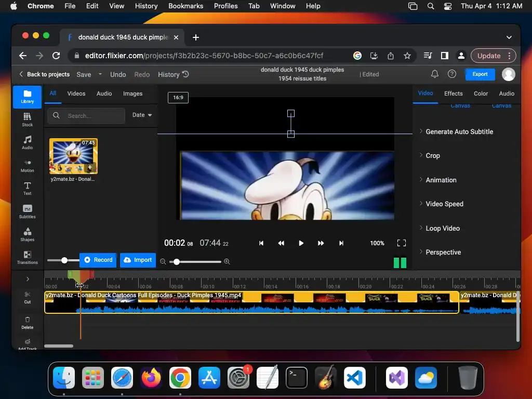Screen dimensions: 532x399
Task: Open the Stock media panel
Action: pos(27,120)
